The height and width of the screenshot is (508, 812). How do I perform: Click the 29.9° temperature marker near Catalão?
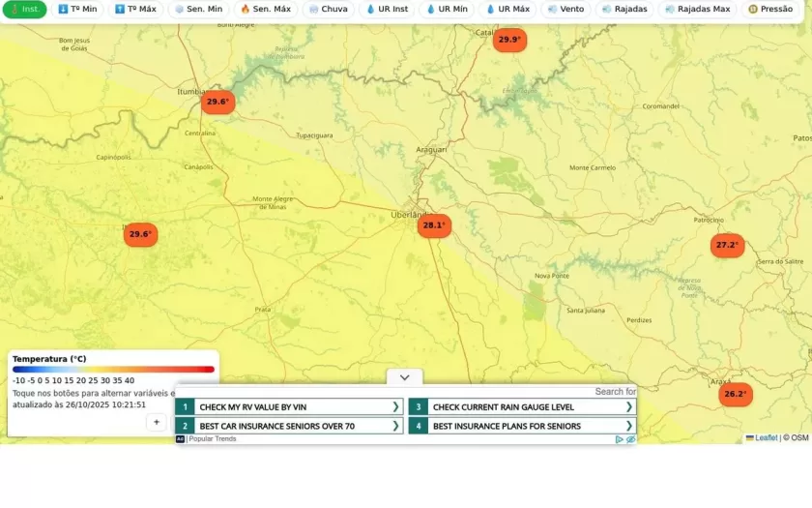508,40
